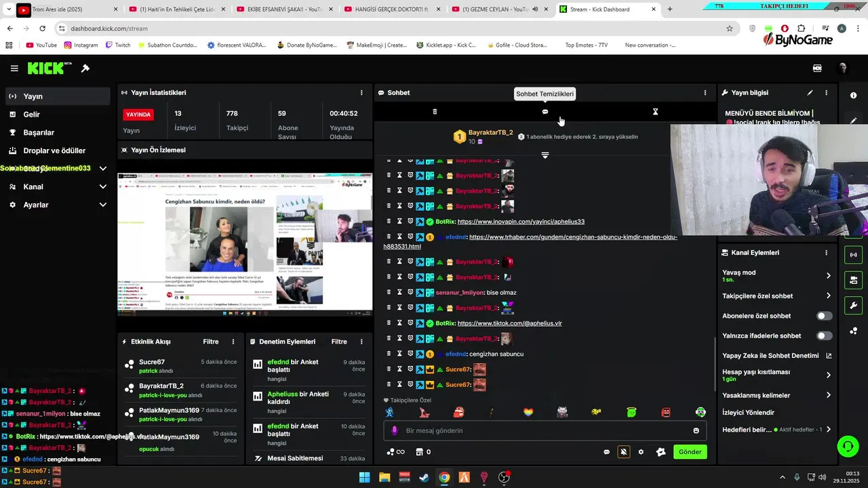Expand the Kanal sidebar section

coord(103,186)
